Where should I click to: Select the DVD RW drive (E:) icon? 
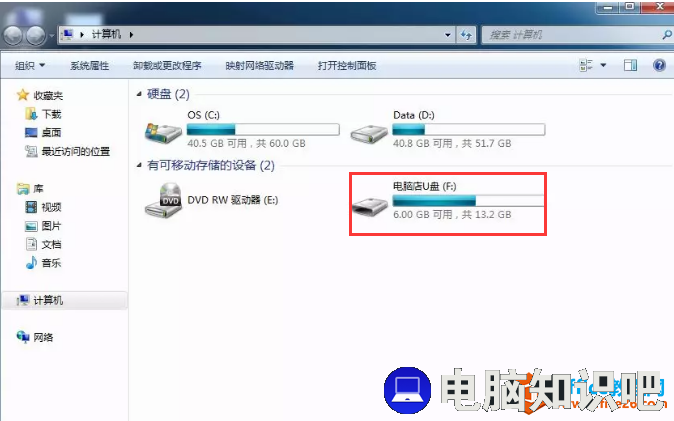tap(163, 200)
